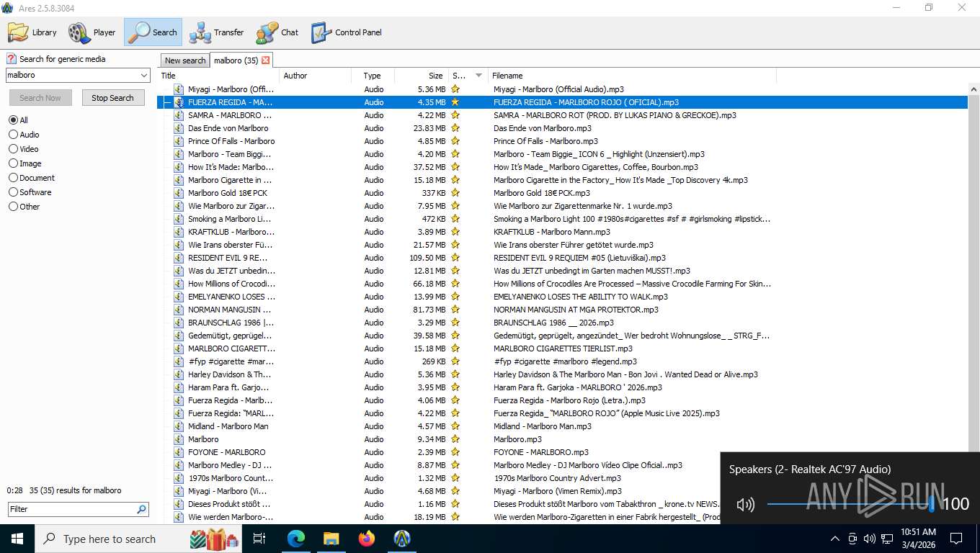The width and height of the screenshot is (980, 553).
Task: Click the Ares icon on the taskbar
Action: click(402, 539)
